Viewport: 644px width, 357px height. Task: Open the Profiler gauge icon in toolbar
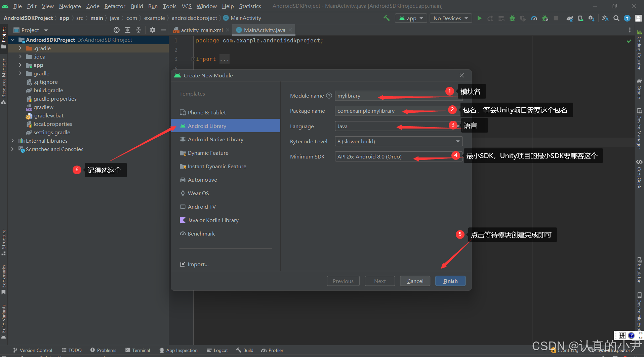point(534,18)
